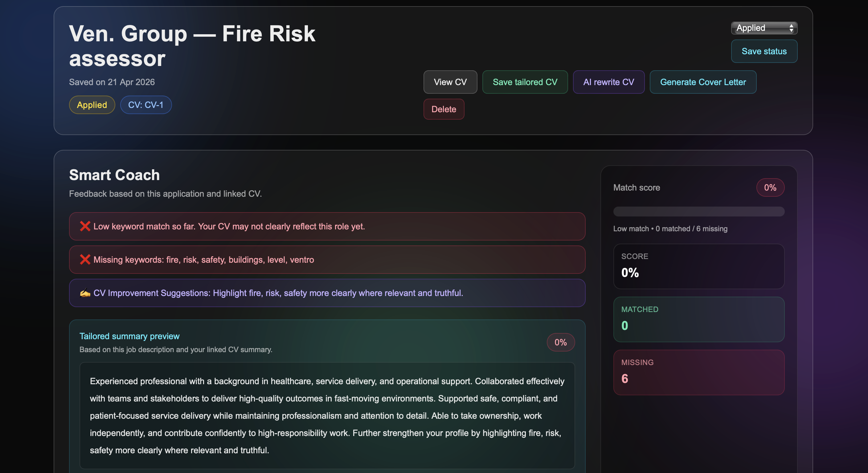Delete this application
The width and height of the screenshot is (868, 473).
click(x=444, y=109)
